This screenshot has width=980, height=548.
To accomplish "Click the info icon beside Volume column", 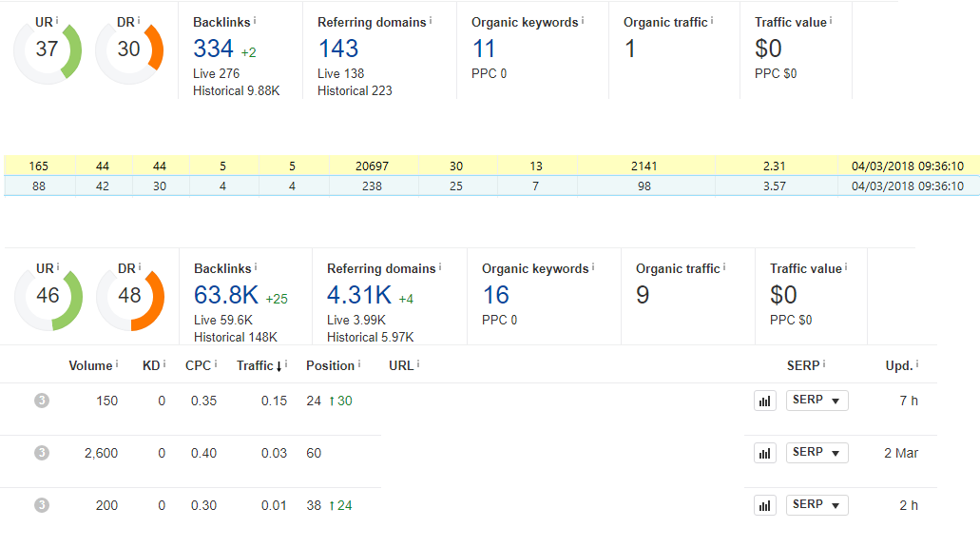I will [117, 363].
